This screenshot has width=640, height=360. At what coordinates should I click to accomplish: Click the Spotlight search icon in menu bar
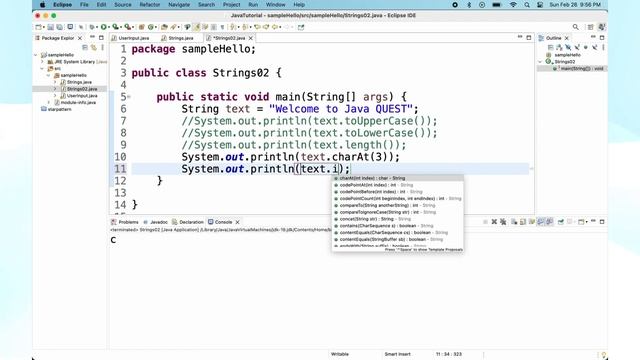tap(527, 5)
